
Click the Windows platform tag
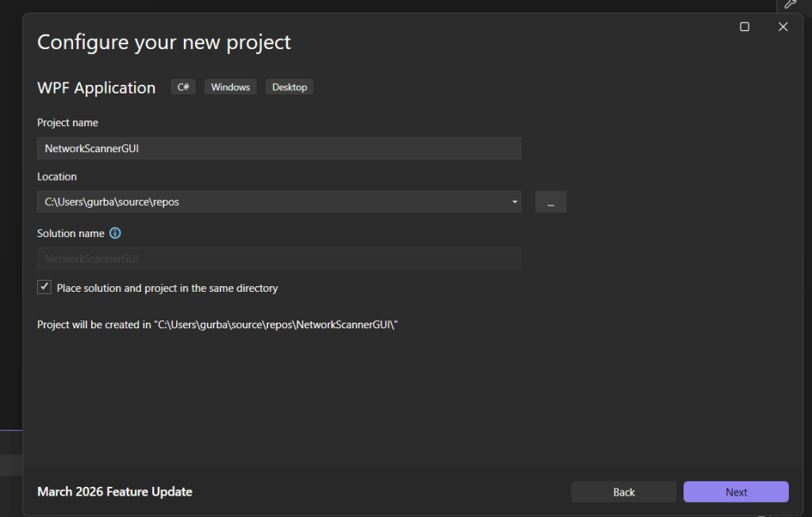(230, 87)
